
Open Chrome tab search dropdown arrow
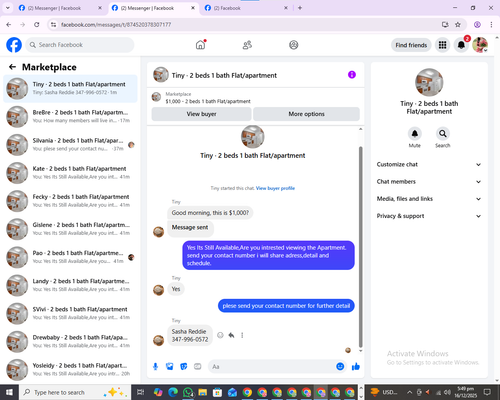pos(8,8)
